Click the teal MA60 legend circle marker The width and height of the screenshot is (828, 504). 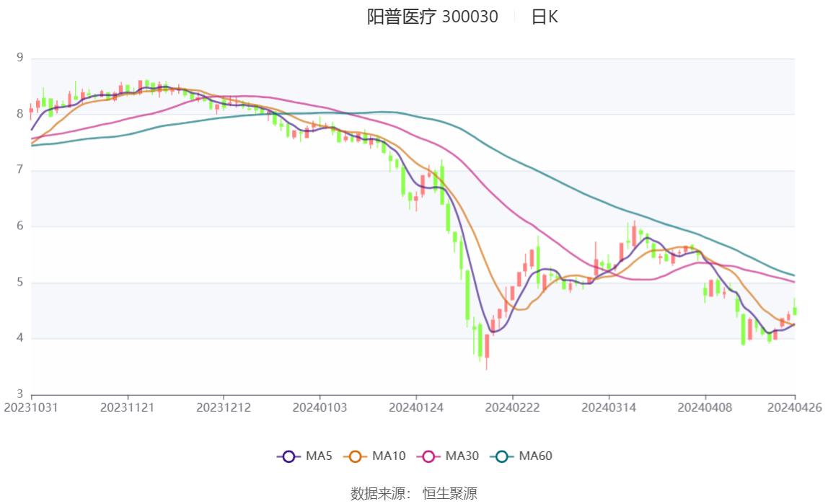pos(502,456)
